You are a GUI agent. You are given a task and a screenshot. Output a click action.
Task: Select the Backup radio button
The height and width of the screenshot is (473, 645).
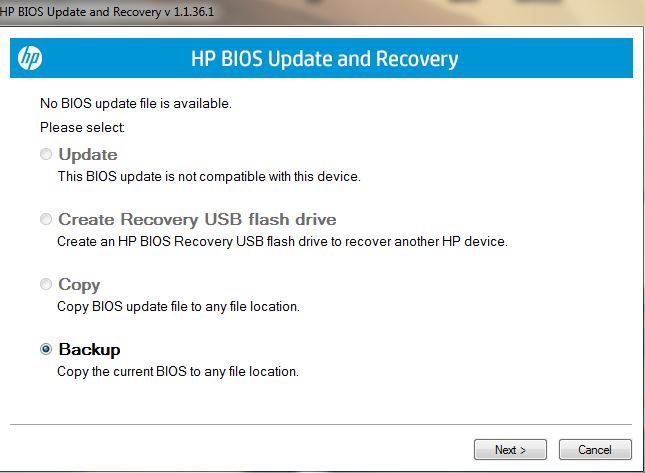[46, 349]
